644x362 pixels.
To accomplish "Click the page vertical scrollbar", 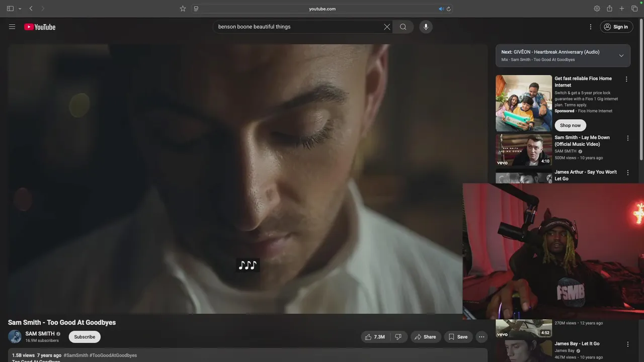I will pos(641,90).
